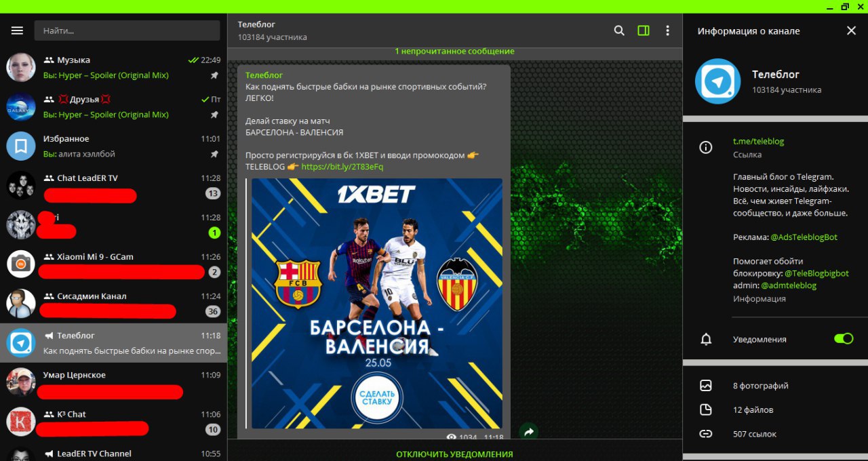Open Xiaomi Mi 9 - GCam title

[x=95, y=257]
